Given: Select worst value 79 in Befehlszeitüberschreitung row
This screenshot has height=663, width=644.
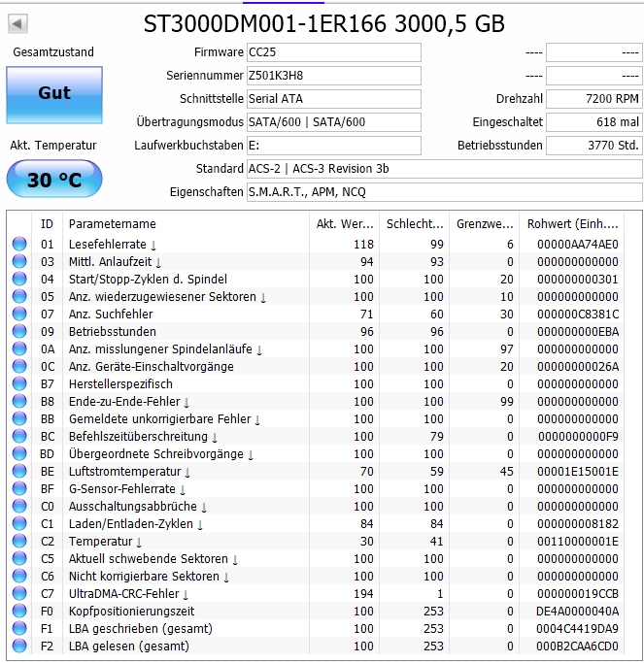Looking at the screenshot, I should pyautogui.click(x=436, y=437).
